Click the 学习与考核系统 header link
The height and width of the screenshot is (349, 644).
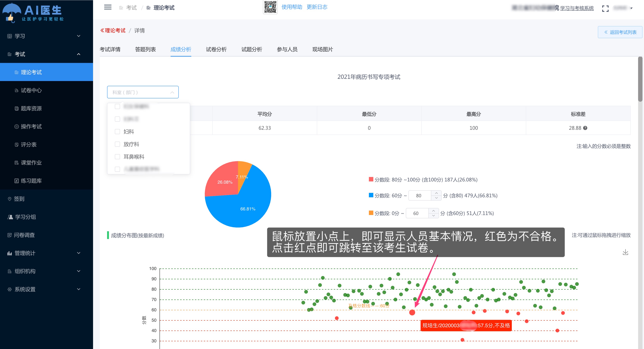577,8
